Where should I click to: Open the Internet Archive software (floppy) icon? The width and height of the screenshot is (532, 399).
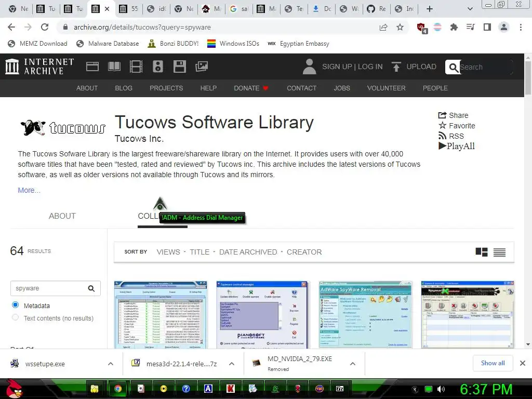coord(179,66)
